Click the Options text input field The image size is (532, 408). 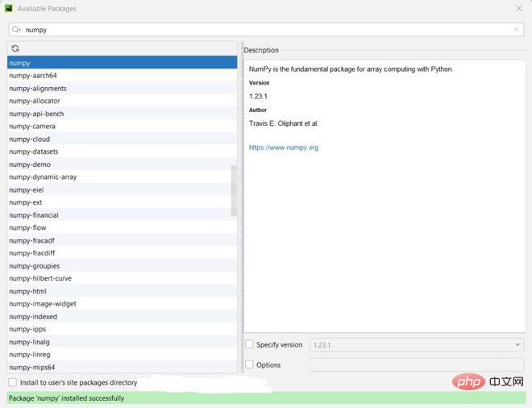[417, 365]
